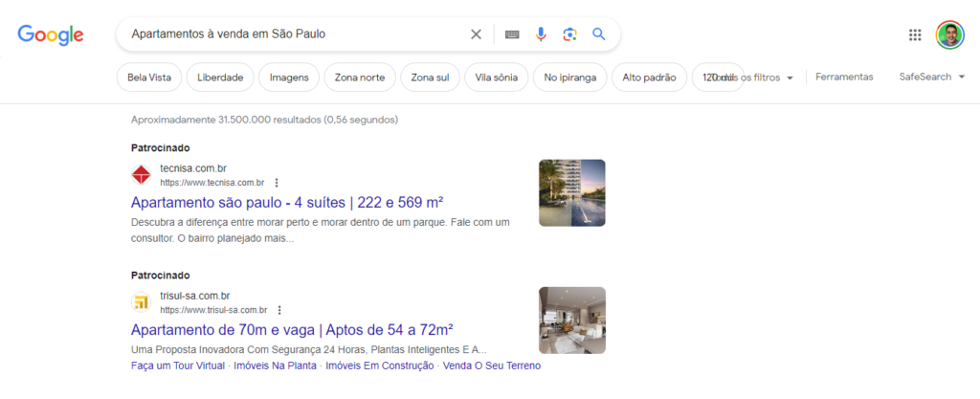Screen dimensions: 980x399
Task: Open Google Lens image search
Action: point(569,34)
